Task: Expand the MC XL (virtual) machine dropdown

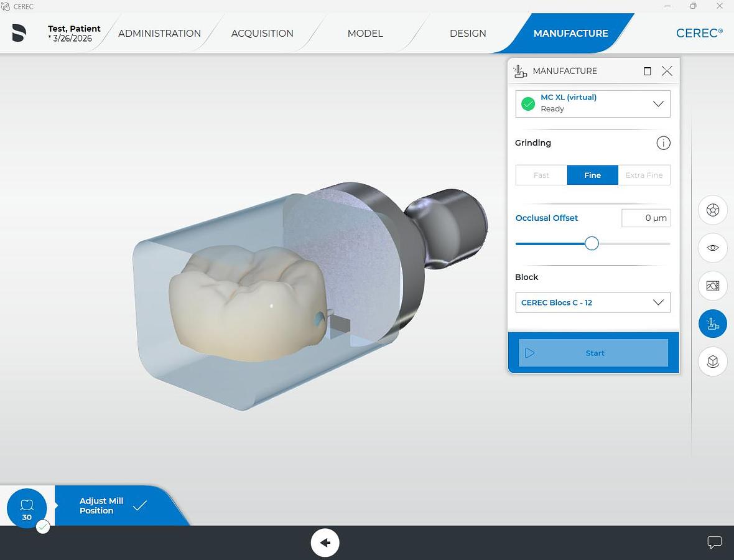Action: click(x=658, y=103)
